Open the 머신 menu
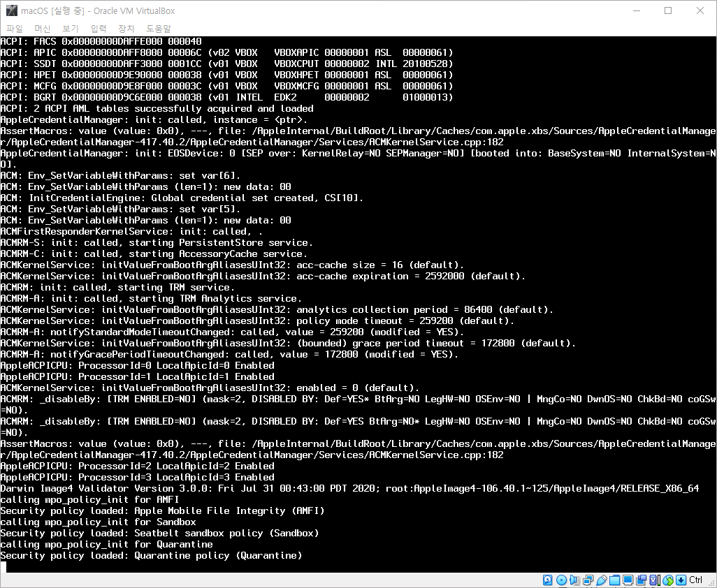This screenshot has height=588, width=717. tap(42, 28)
